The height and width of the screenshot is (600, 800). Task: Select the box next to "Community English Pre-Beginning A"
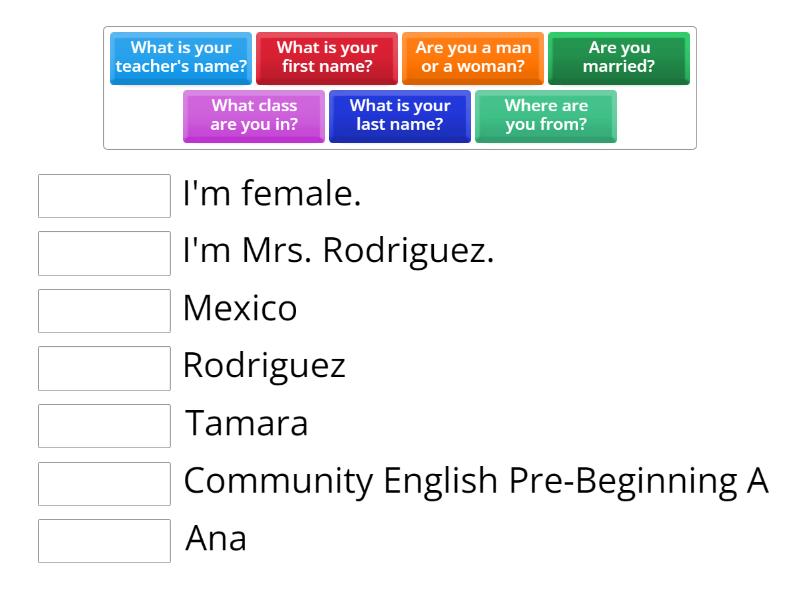point(104,483)
